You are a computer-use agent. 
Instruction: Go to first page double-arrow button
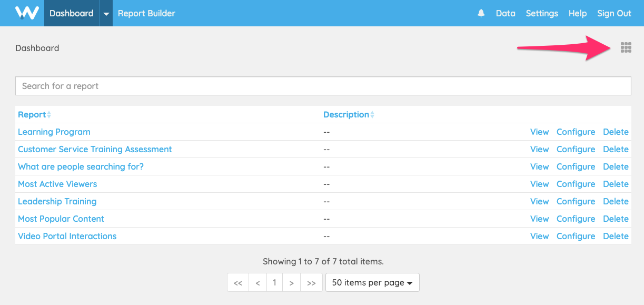click(x=238, y=282)
